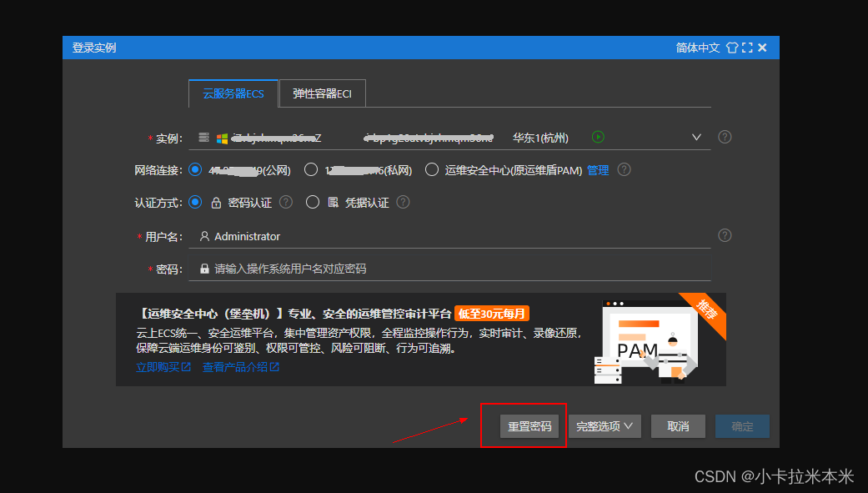
Task: Click the shirt-shaped theme skin icon
Action: pos(731,48)
